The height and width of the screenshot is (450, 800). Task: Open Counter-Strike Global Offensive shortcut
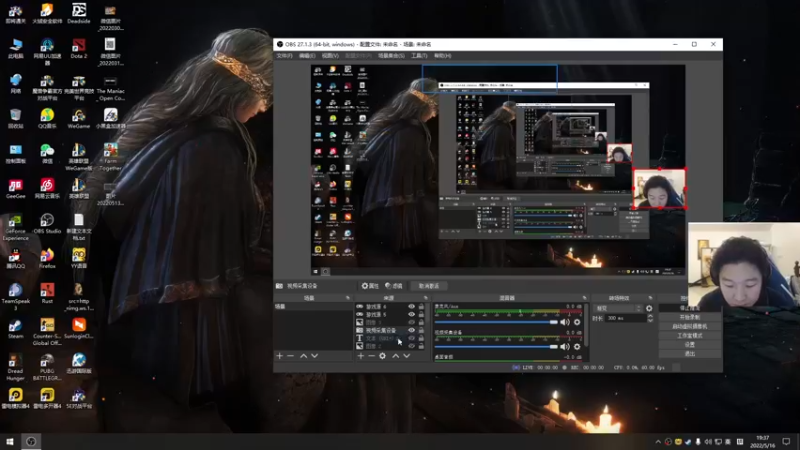(47, 332)
